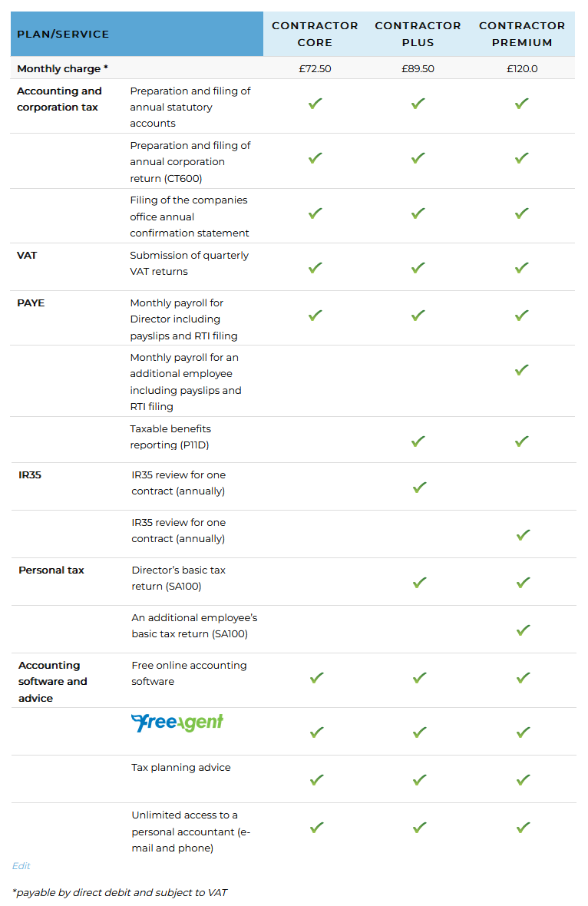Click Plus checkmark for Director's basic tax return
The image size is (588, 906).
(x=420, y=582)
